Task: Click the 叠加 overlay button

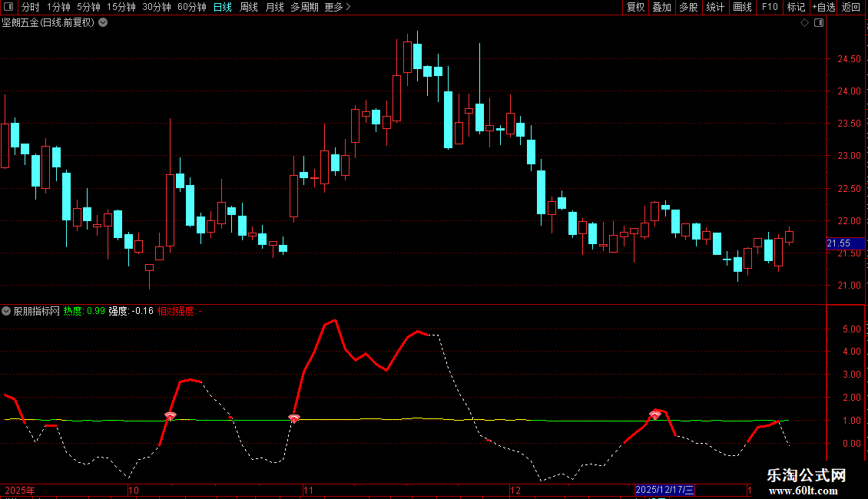Action: (661, 7)
